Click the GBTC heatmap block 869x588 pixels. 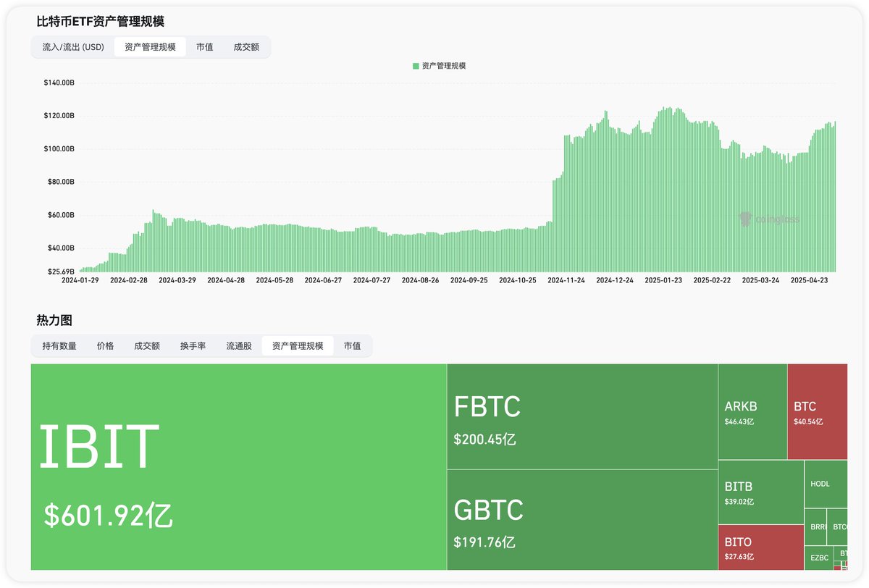pos(582,520)
